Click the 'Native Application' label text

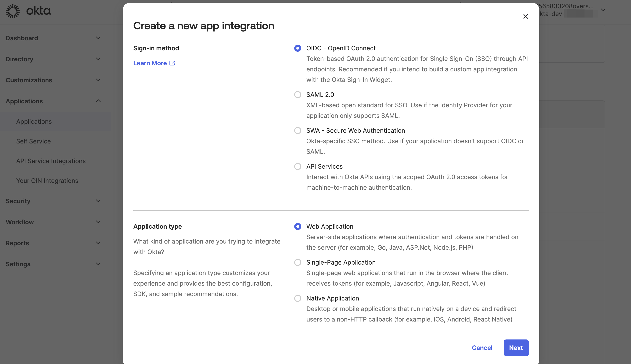(333, 298)
